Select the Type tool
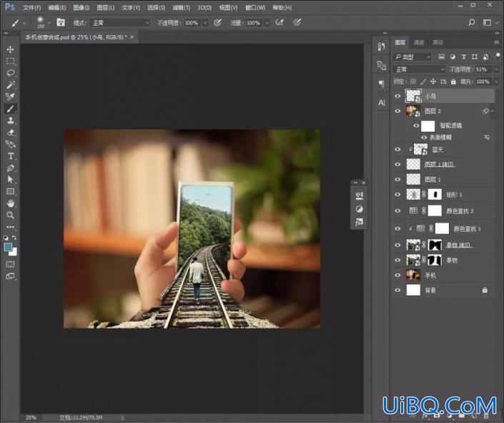Image resolution: width=504 pixels, height=423 pixels. click(10, 156)
